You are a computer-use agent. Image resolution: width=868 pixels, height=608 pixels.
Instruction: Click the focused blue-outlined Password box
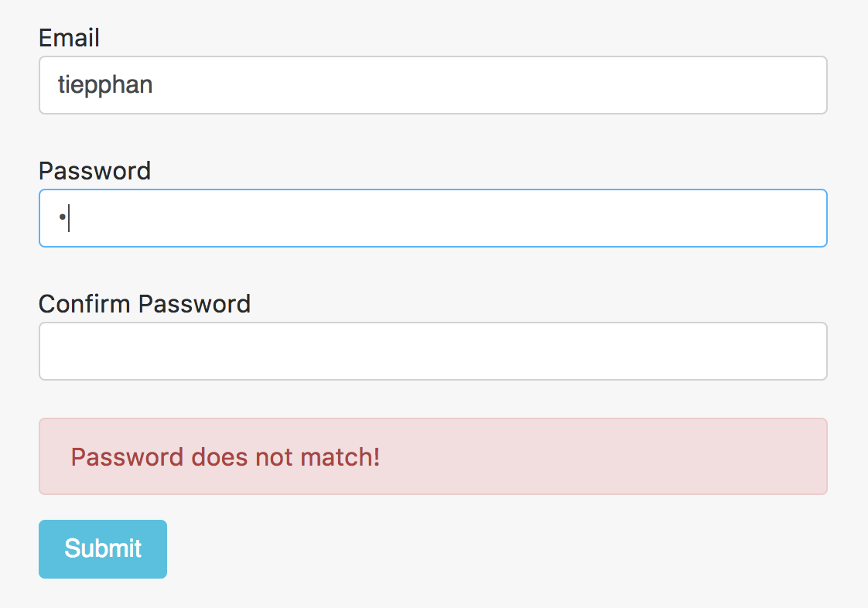click(432, 218)
